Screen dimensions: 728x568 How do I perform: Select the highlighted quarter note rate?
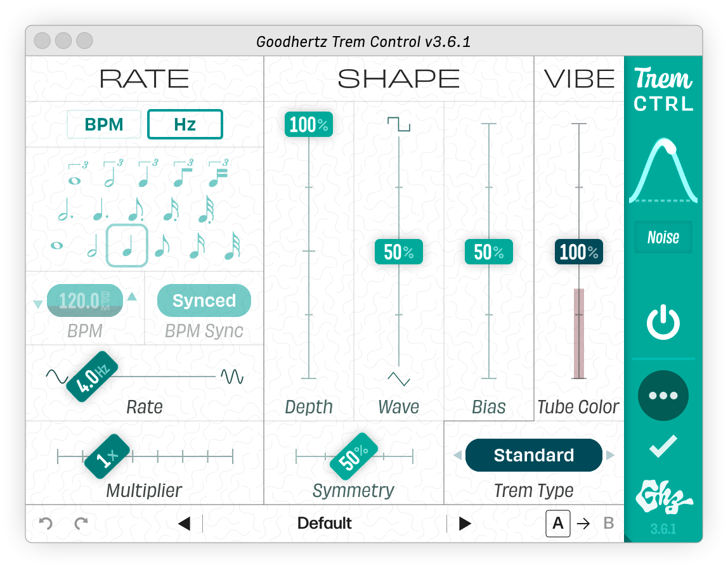click(127, 245)
